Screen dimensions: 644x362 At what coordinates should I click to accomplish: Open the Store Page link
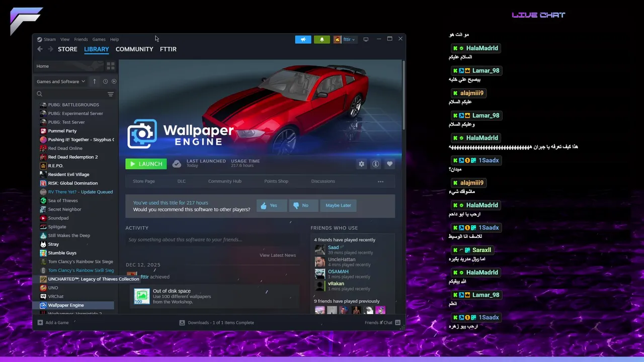(144, 182)
